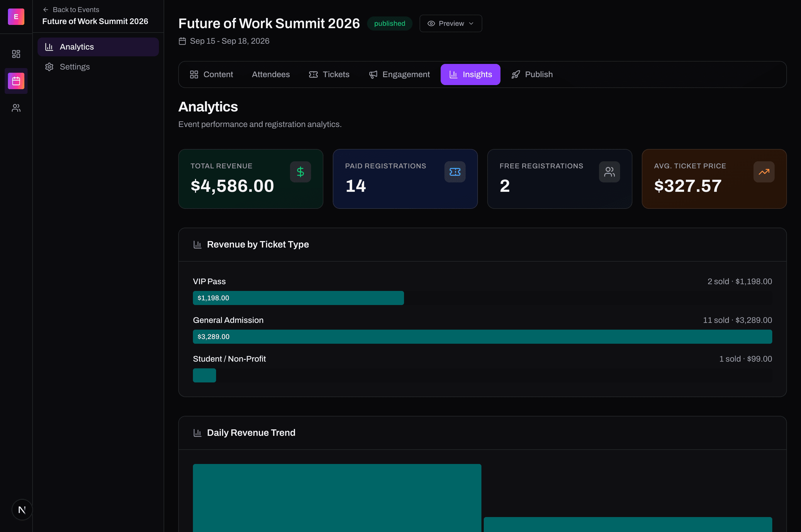Click the $4,586.00 total revenue value
This screenshot has height=532, width=801.
(232, 186)
